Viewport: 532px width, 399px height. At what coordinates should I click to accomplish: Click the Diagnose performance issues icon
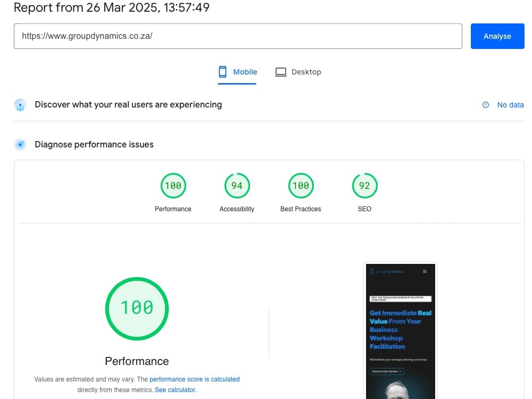coord(20,145)
